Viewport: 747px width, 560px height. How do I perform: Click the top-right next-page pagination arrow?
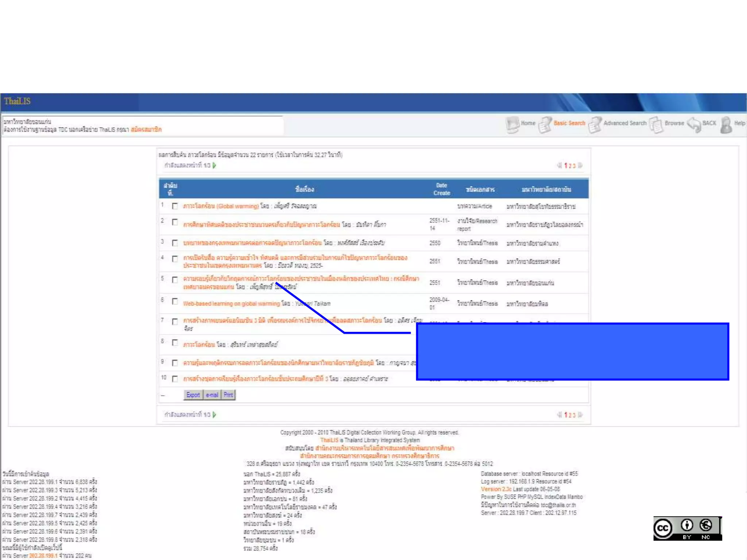point(580,166)
